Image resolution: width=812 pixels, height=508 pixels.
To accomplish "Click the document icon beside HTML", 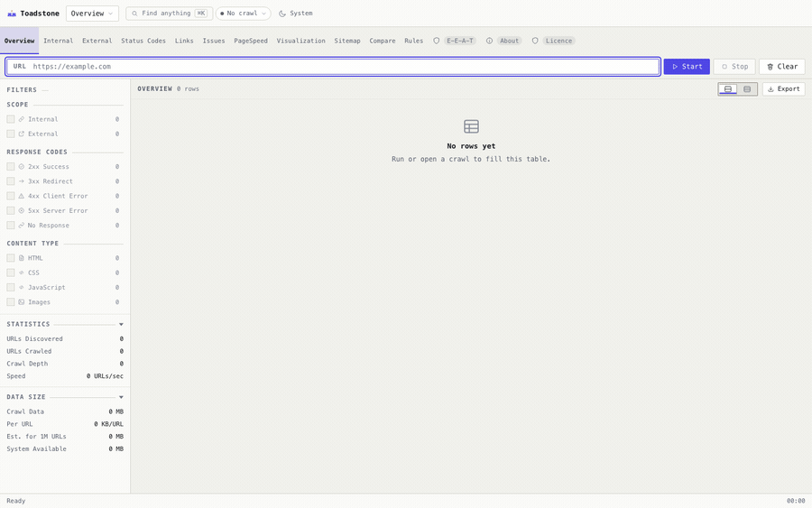I will click(x=22, y=258).
